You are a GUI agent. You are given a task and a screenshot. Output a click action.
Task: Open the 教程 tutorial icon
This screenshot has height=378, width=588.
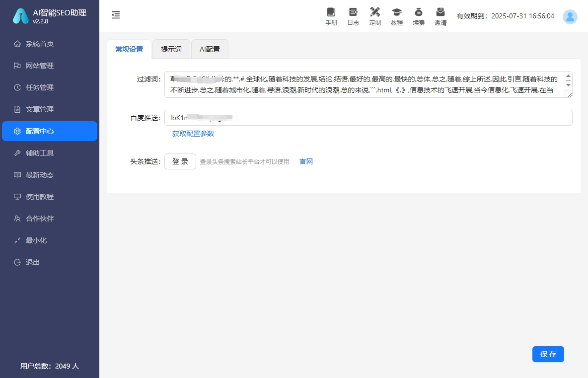pyautogui.click(x=397, y=15)
